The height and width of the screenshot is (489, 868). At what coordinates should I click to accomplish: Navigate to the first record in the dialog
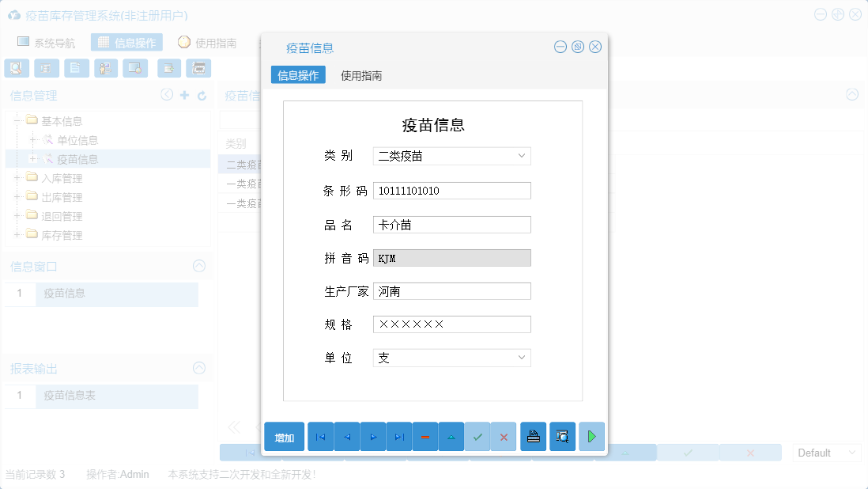tap(320, 436)
